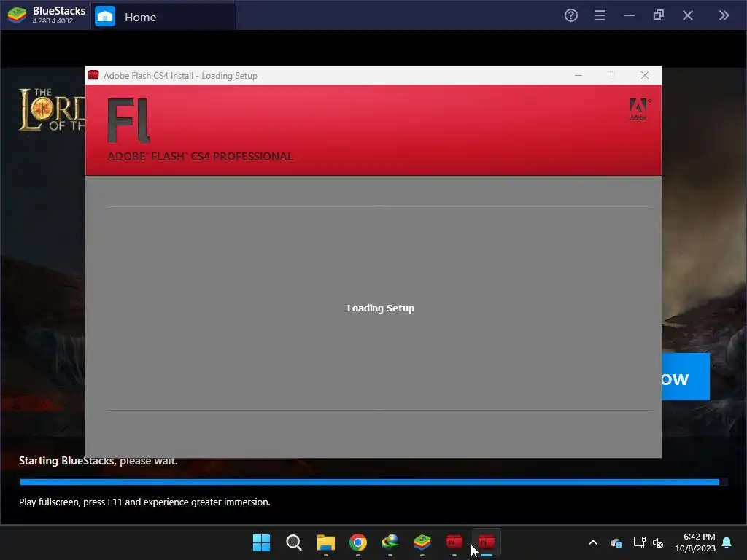The width and height of the screenshot is (747, 560).
Task: Click the cloud sync tray icon
Action: coord(616,542)
